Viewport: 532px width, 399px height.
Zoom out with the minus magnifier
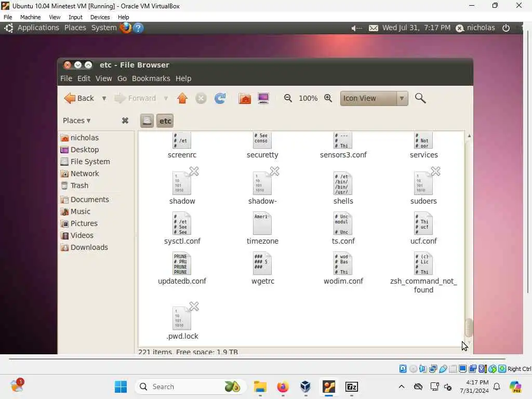tap(288, 98)
